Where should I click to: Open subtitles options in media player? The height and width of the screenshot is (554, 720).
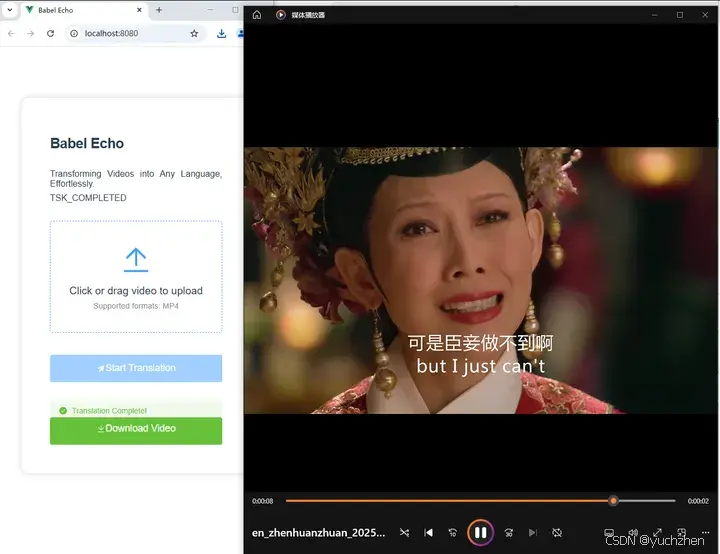click(609, 532)
